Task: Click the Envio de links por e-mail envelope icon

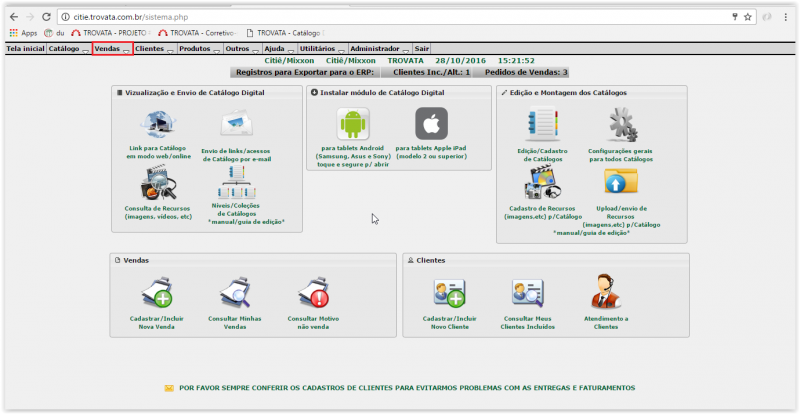Action: click(x=236, y=125)
